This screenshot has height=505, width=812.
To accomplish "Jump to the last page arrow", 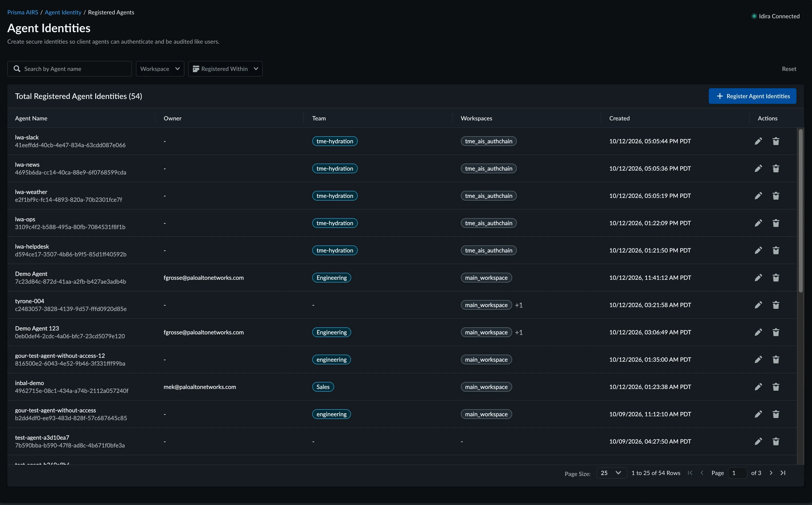I will pos(783,473).
